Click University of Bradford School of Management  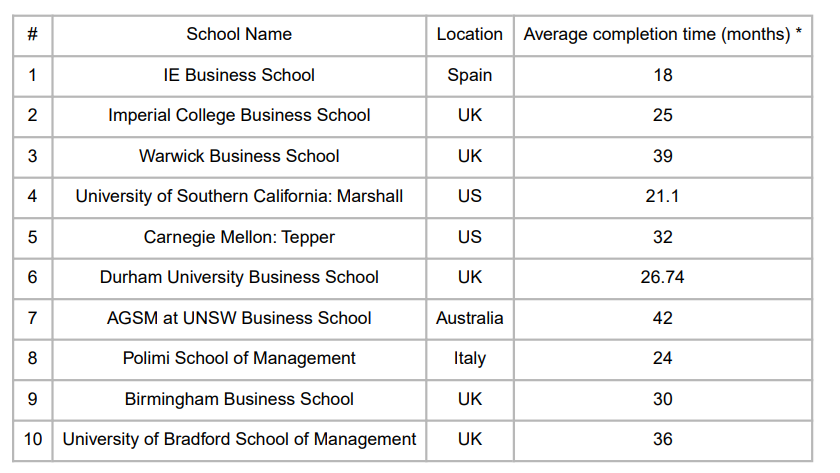pos(239,440)
